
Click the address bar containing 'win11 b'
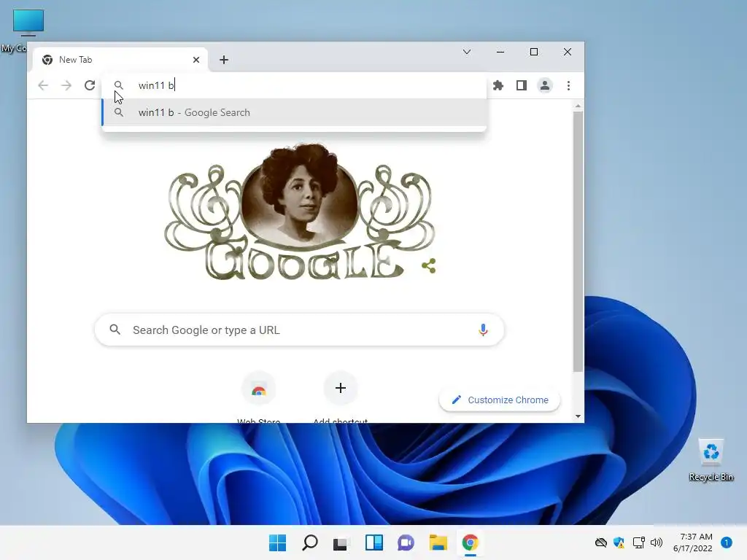pos(295,85)
